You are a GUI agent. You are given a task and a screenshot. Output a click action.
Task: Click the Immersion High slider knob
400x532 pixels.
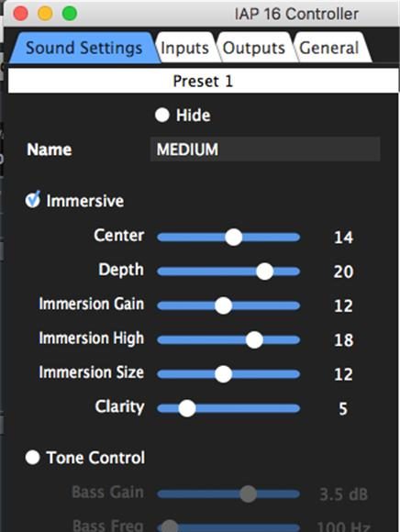tap(254, 339)
